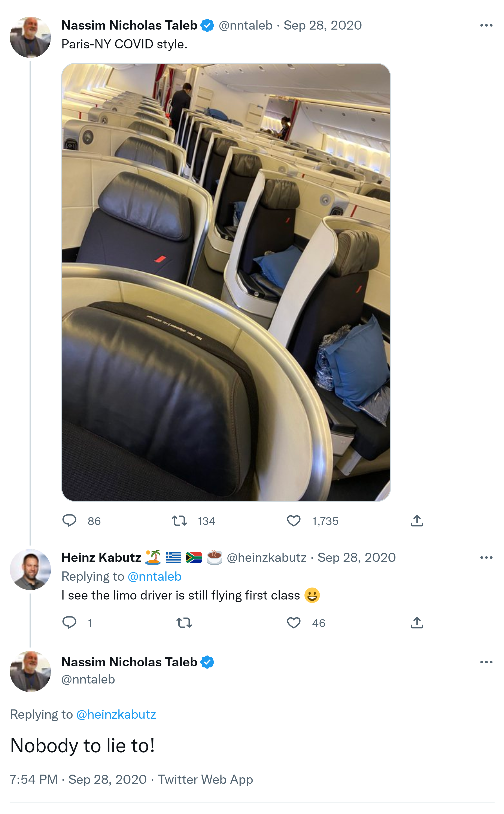The height and width of the screenshot is (814, 504).
Task: Reply to Heinz Kabutz's limo driver comment
Action: (69, 622)
